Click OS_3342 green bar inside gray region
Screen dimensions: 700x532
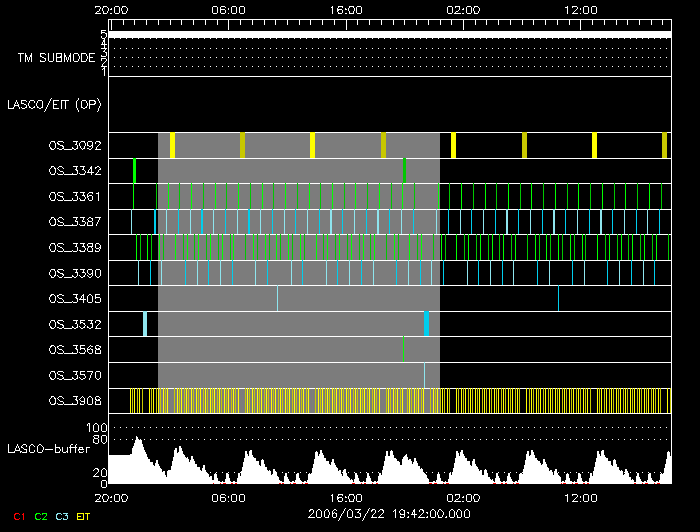(404, 171)
